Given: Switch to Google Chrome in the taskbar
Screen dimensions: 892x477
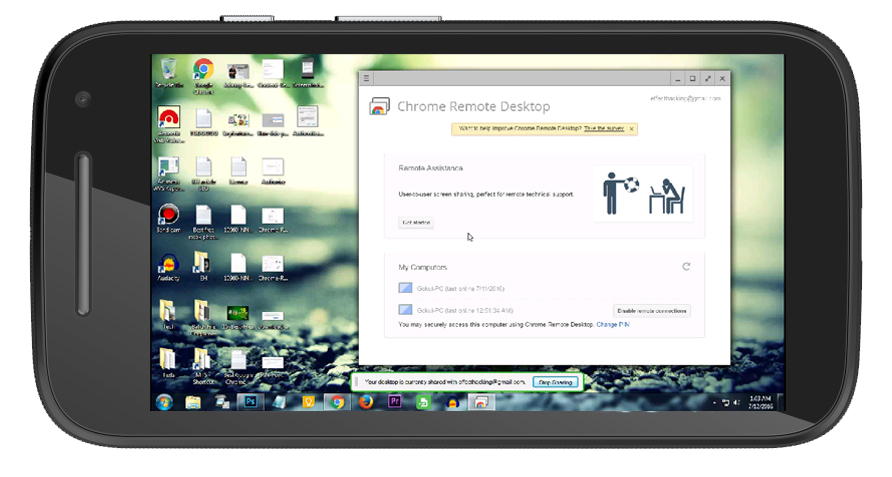Looking at the screenshot, I should [337, 402].
